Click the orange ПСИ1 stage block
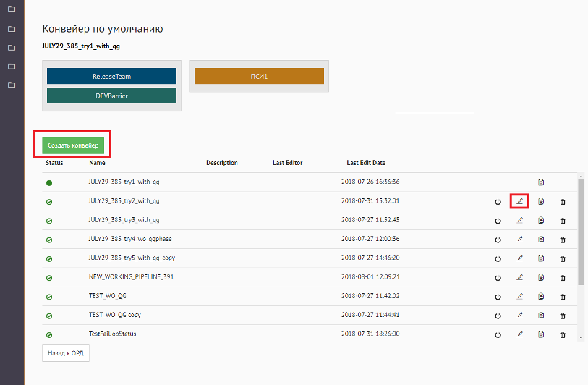Viewport: 588px width, 385px height. coord(259,76)
